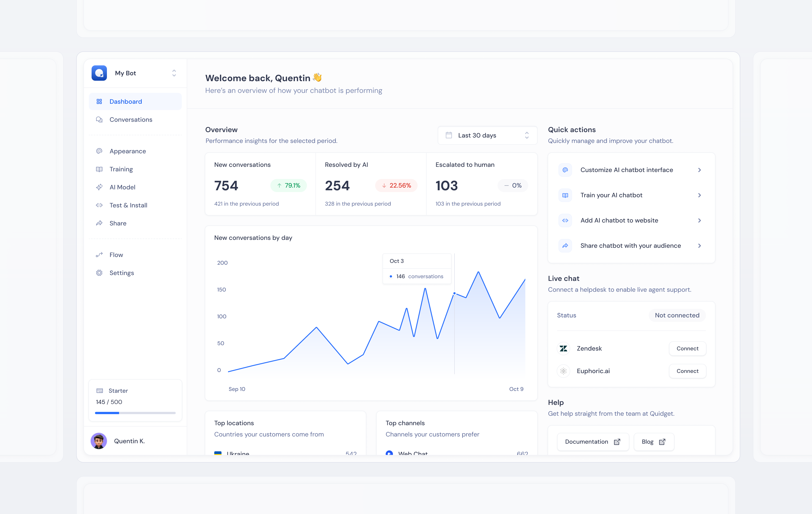Click the Customize AI chatbot interface icon
The height and width of the screenshot is (514, 812).
[x=565, y=170]
